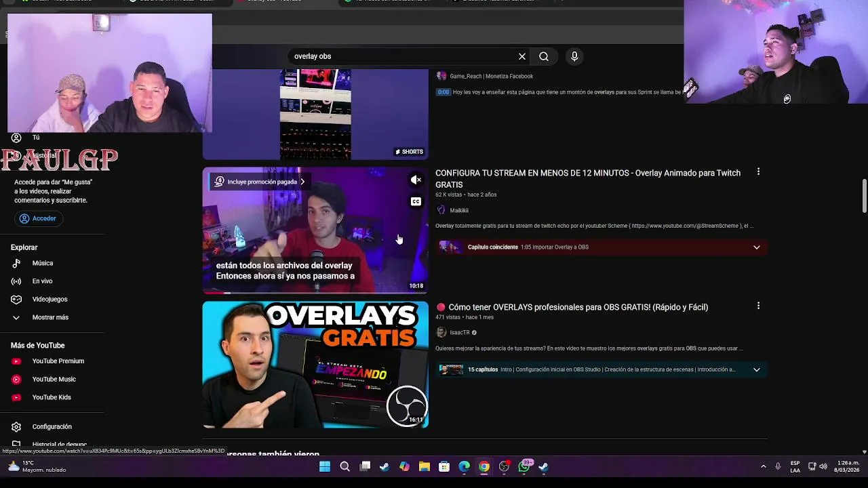Open the weather widget showing 15°C
This screenshot has height=488, width=868.
pyautogui.click(x=37, y=466)
